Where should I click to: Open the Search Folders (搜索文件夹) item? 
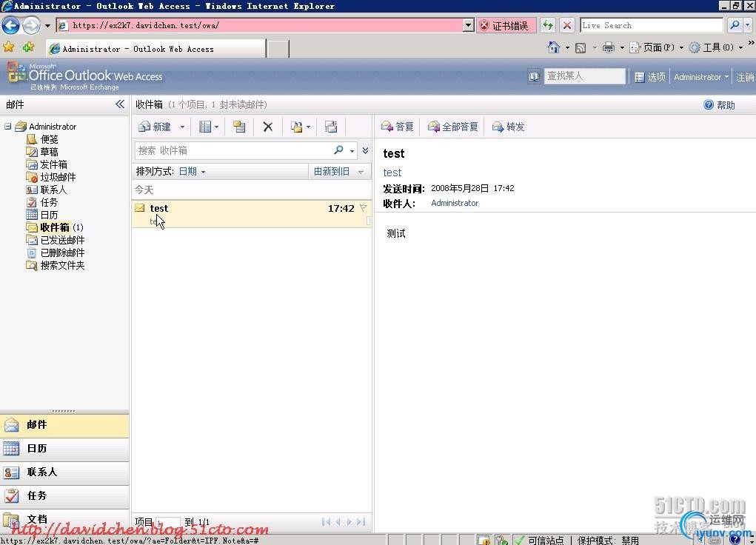click(x=56, y=265)
